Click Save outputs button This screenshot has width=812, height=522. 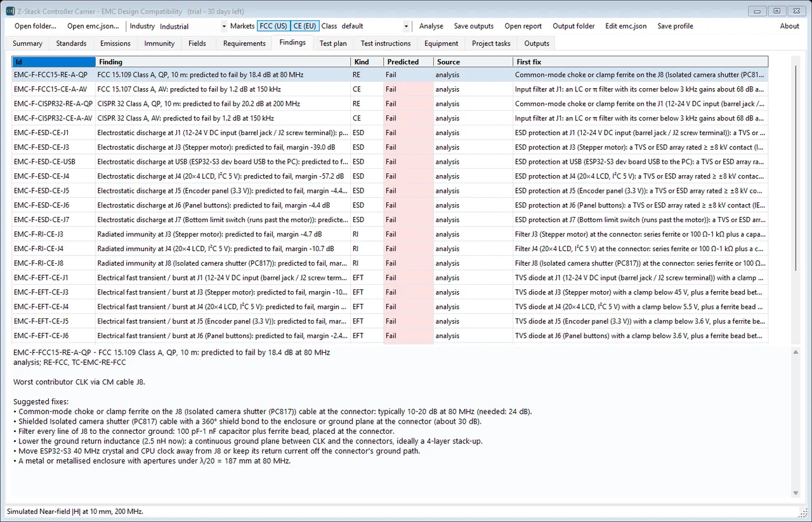coord(474,26)
